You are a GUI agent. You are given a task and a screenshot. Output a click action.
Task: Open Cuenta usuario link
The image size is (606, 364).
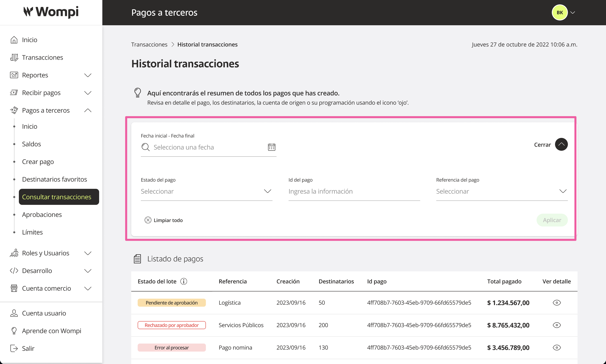coord(44,313)
